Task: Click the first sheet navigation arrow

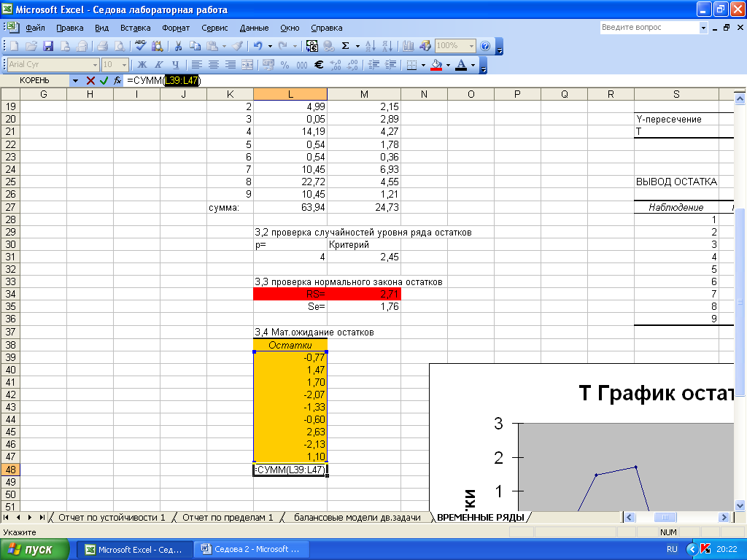Action: 6,518
